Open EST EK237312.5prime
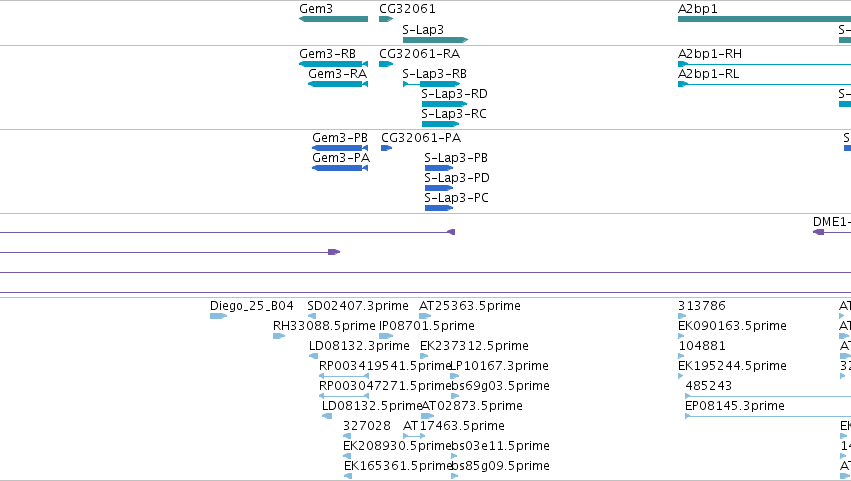Image resolution: width=851 pixels, height=481 pixels. point(424,356)
